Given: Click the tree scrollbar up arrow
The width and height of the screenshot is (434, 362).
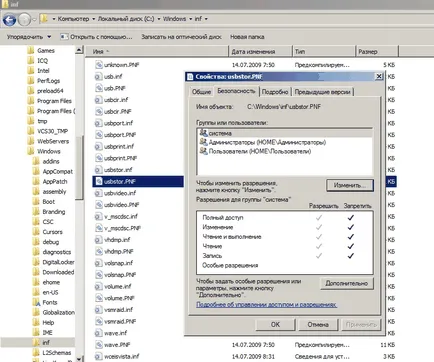Looking at the screenshot, I should (79, 50).
